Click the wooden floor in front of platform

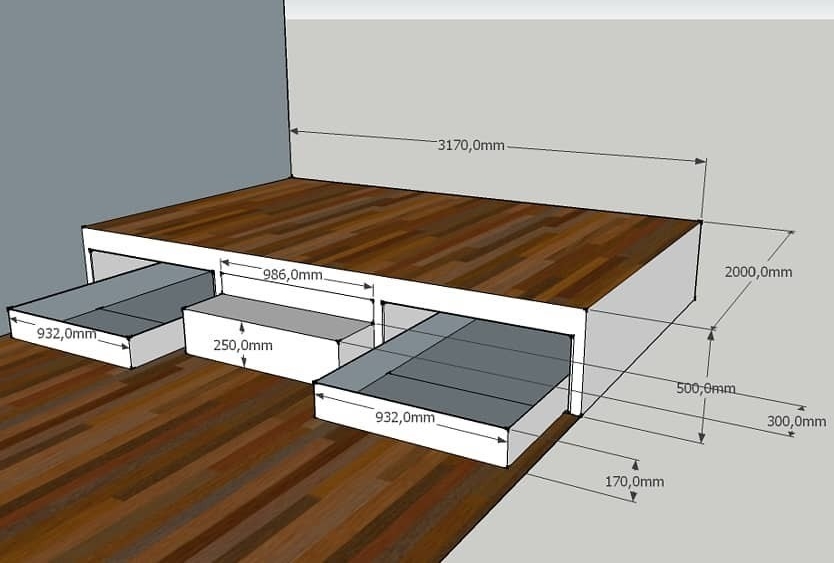coord(200,470)
